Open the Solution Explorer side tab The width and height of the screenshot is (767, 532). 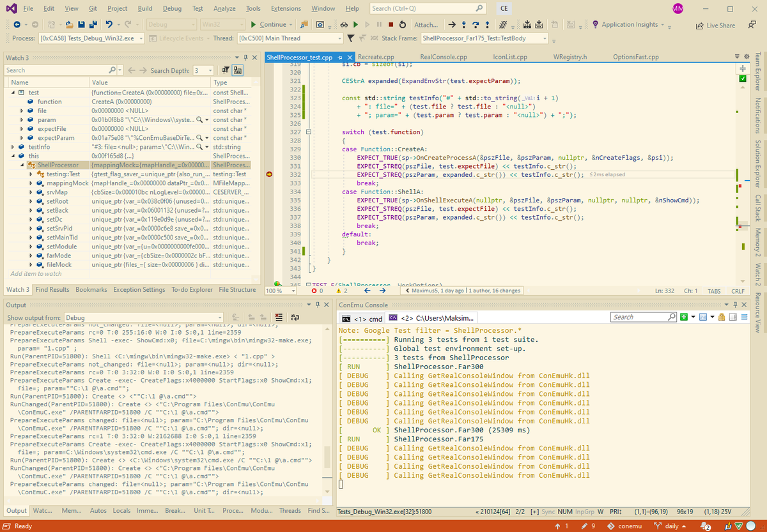758,163
